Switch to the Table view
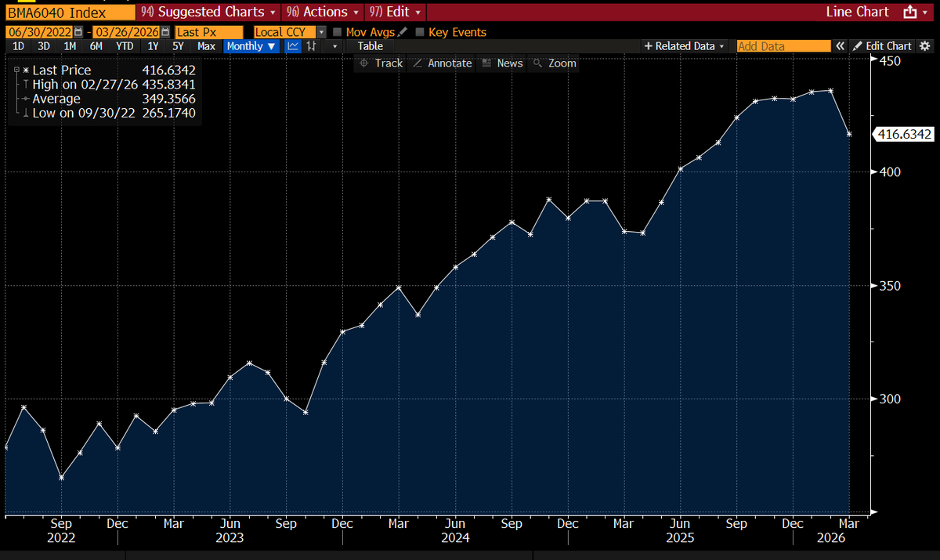The width and height of the screenshot is (940, 560). pyautogui.click(x=371, y=46)
